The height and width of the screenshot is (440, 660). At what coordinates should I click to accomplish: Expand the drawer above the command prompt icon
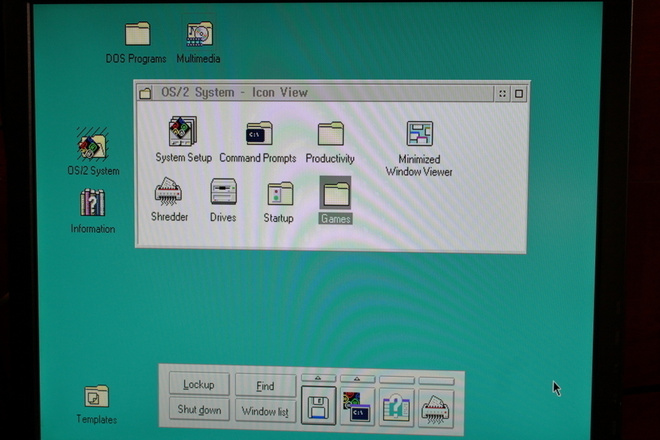click(357, 379)
